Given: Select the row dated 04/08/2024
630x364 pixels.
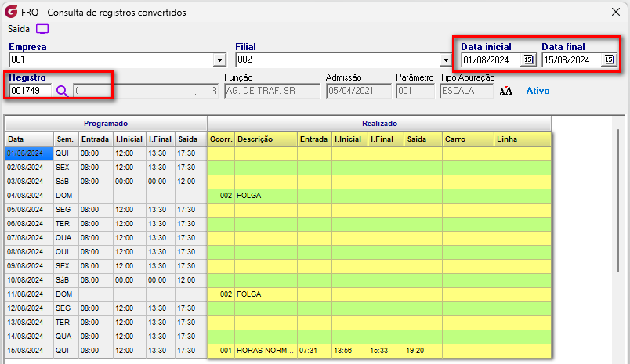Looking at the screenshot, I should pos(278,196).
